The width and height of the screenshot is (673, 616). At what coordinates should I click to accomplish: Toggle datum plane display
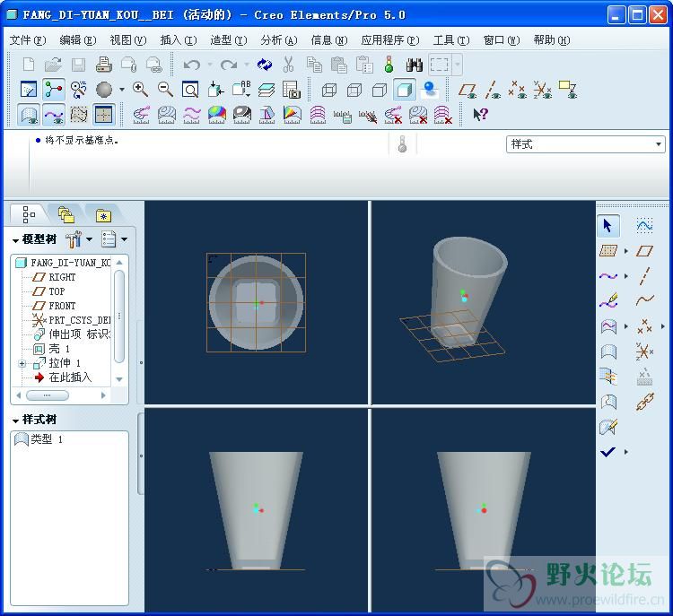click(x=467, y=90)
